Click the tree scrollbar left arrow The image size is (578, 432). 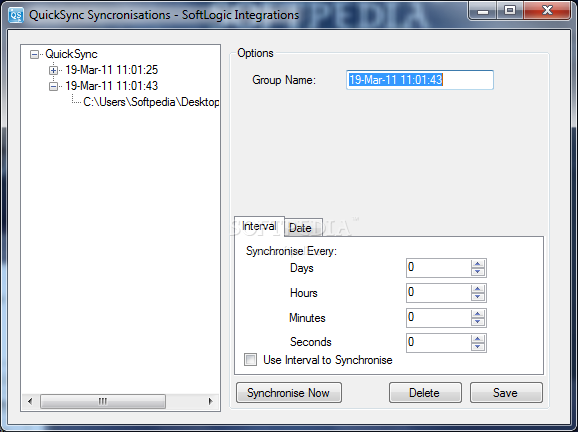coord(30,401)
